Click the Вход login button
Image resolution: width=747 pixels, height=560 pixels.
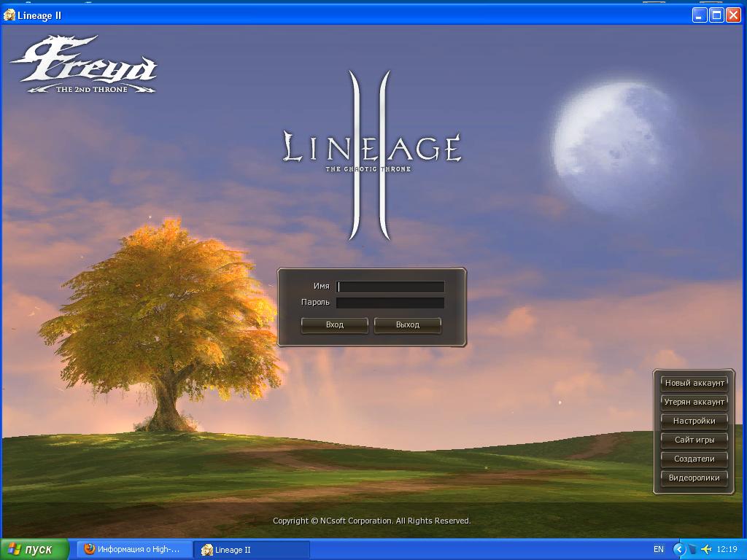pyautogui.click(x=334, y=325)
